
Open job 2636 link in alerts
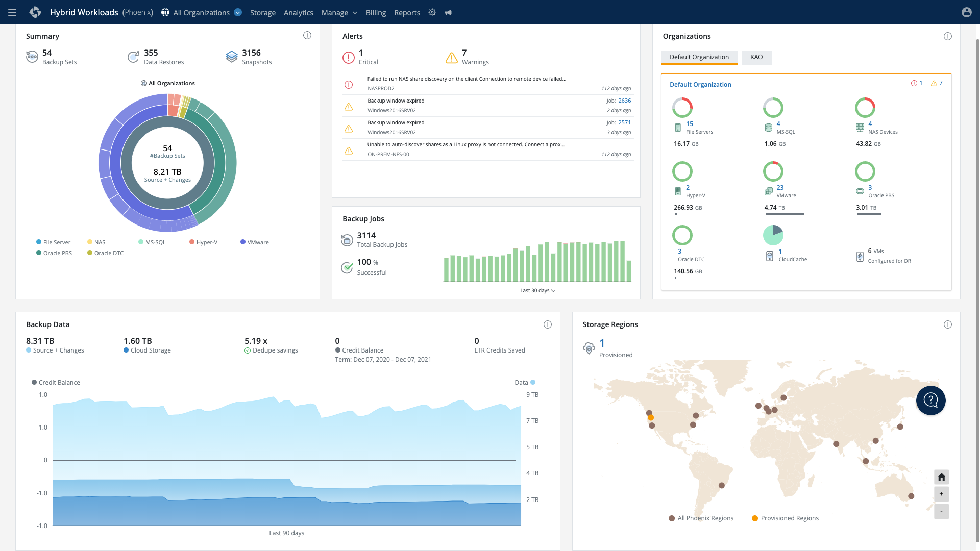pyautogui.click(x=624, y=101)
